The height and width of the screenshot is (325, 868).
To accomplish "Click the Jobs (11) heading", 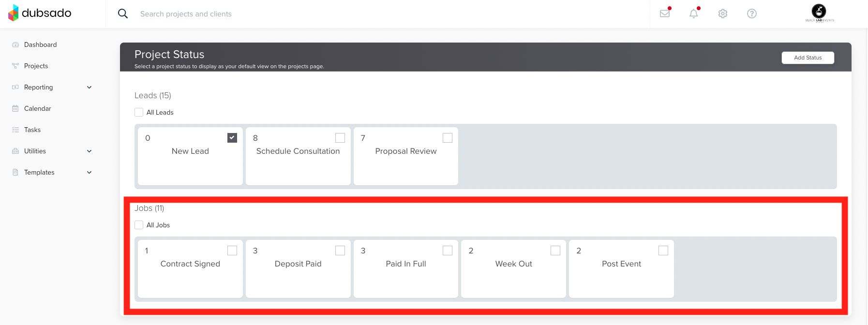I will 150,208.
